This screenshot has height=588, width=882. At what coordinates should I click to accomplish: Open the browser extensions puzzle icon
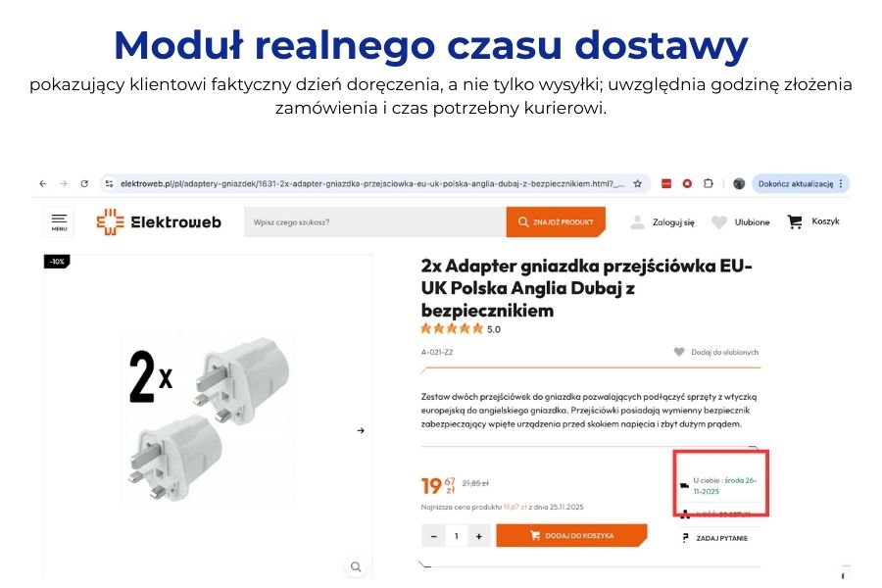click(x=709, y=183)
